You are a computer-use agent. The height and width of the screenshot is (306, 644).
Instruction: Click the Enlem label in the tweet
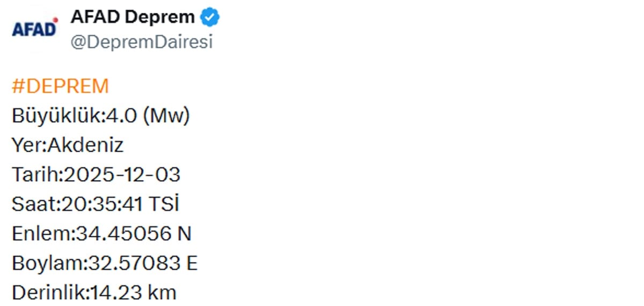point(41,234)
